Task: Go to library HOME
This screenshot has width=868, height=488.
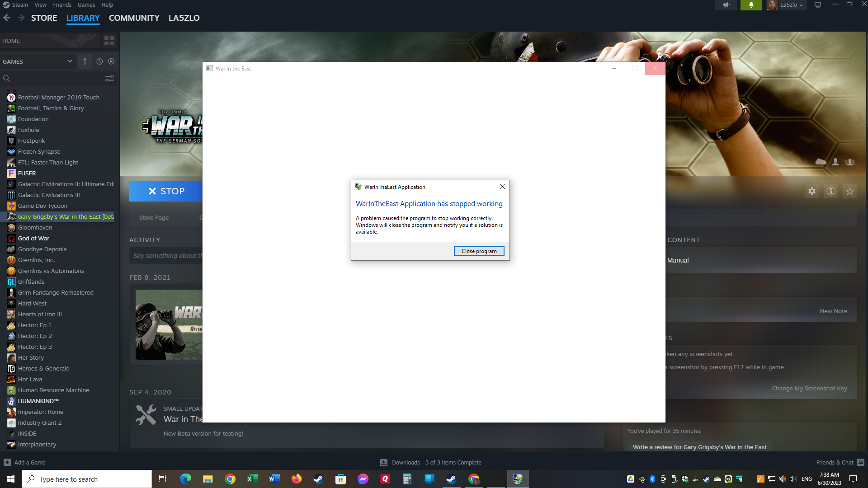Action: (x=11, y=41)
